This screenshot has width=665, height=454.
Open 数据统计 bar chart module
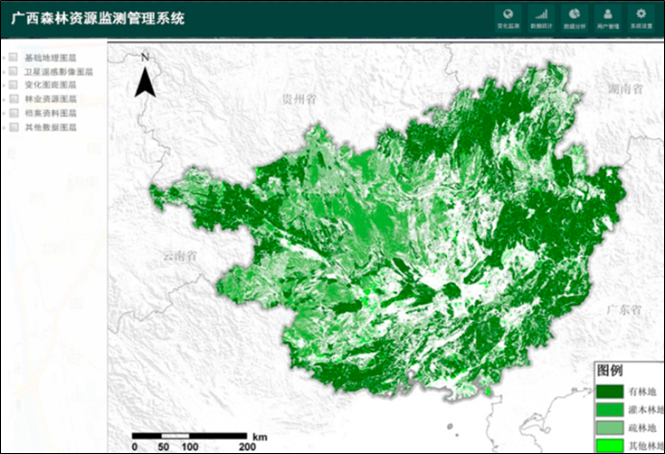coord(541,17)
